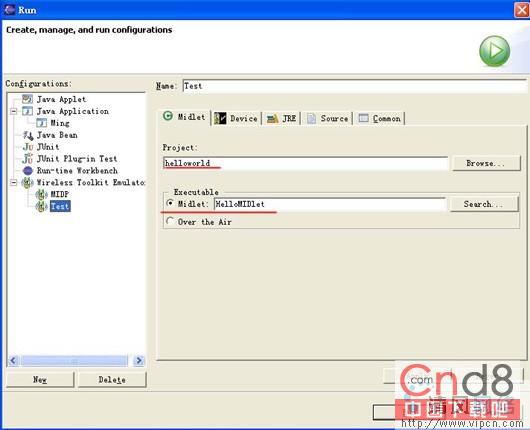Click the Search... button for Midlet

click(x=484, y=204)
